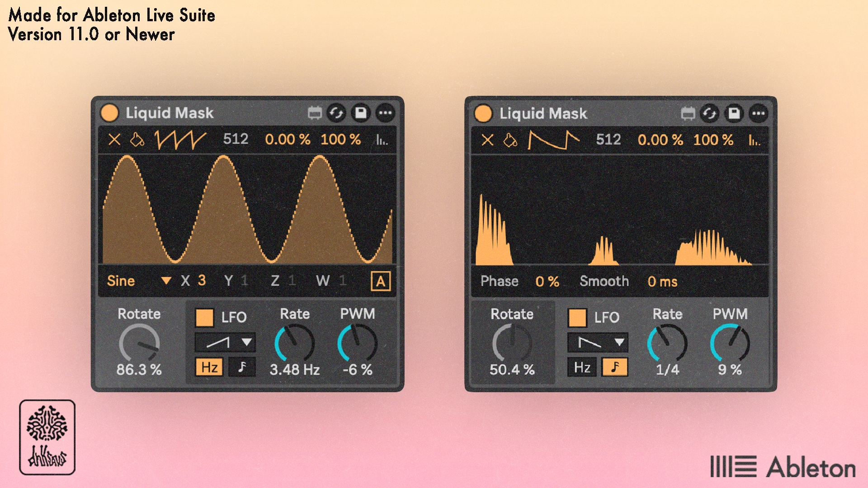868x488 pixels.
Task: Click the Rotate knob on left device
Action: tap(139, 344)
